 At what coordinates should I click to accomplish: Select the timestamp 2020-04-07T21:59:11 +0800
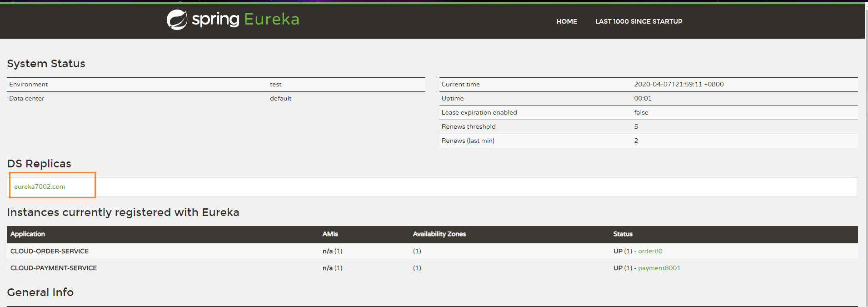tap(679, 84)
